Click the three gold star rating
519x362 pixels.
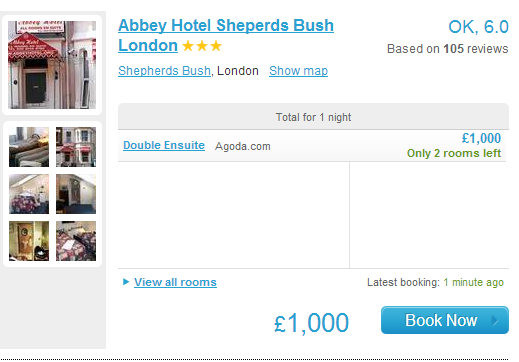tap(202, 46)
